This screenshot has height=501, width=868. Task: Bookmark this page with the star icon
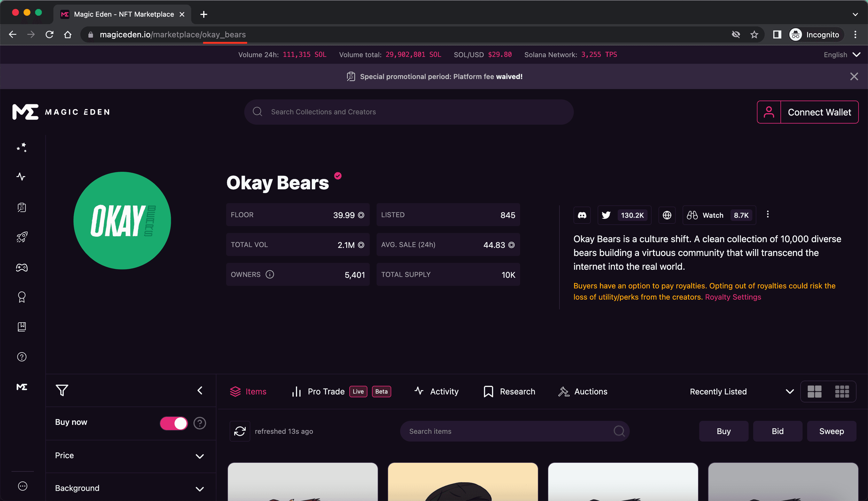tap(754, 34)
